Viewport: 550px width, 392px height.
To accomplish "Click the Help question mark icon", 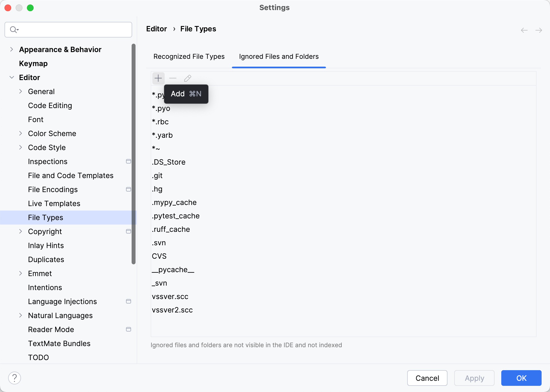I will pyautogui.click(x=15, y=378).
